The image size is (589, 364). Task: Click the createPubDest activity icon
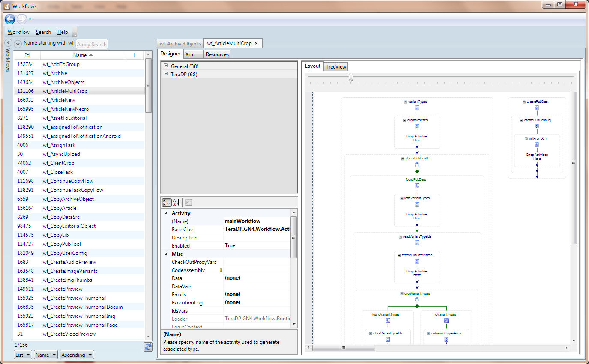(x=537, y=108)
